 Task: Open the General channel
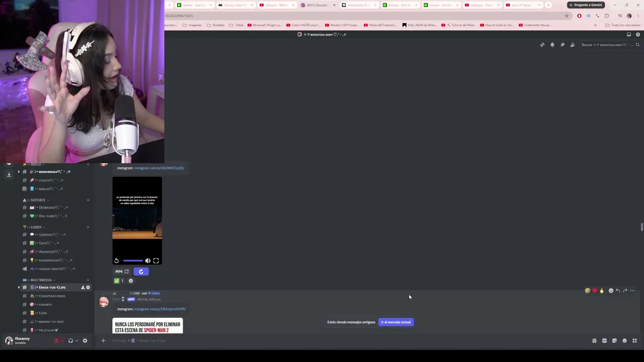point(55,235)
